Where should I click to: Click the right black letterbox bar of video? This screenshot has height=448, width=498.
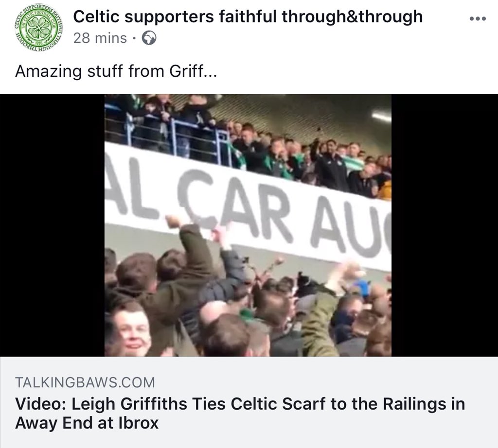tap(445, 225)
